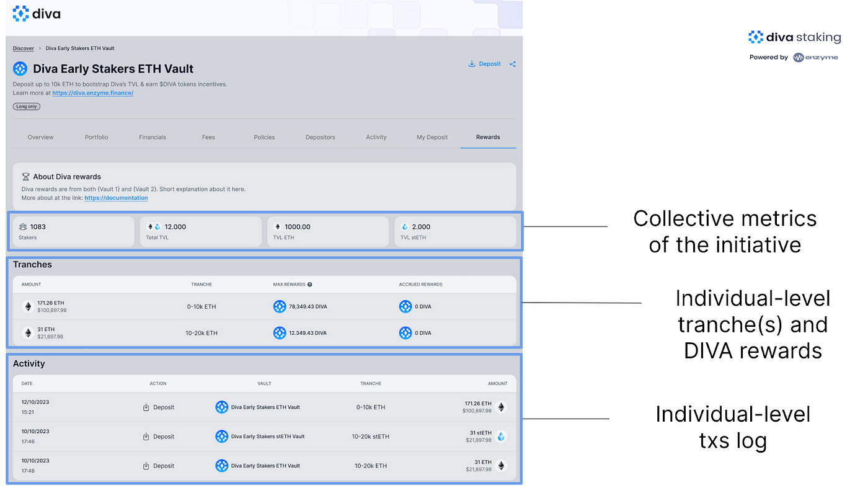
Task: Click the deposit arrow icon next to Deposit
Action: point(471,63)
